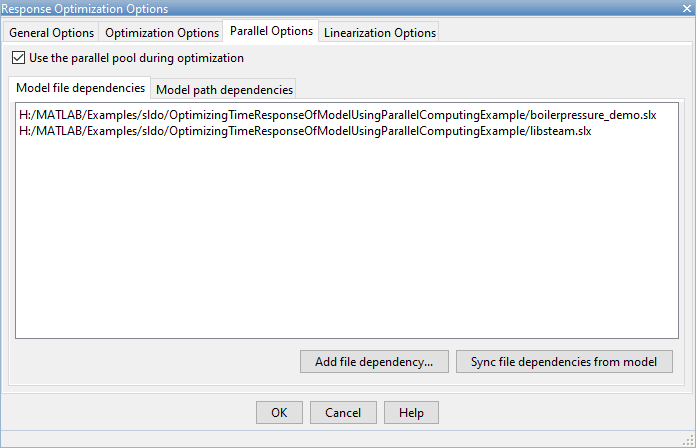Uncheck the parallel pool checkbox box
Image resolution: width=696 pixels, height=448 pixels.
click(19, 58)
